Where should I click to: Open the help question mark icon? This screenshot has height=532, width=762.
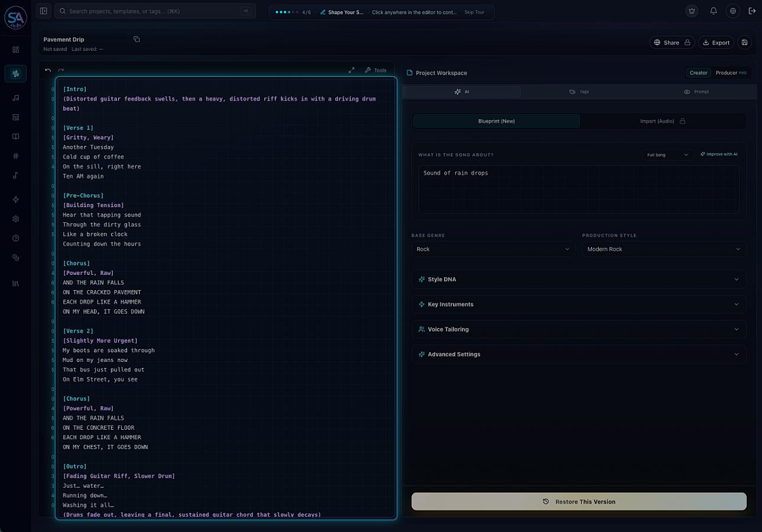tap(15, 238)
